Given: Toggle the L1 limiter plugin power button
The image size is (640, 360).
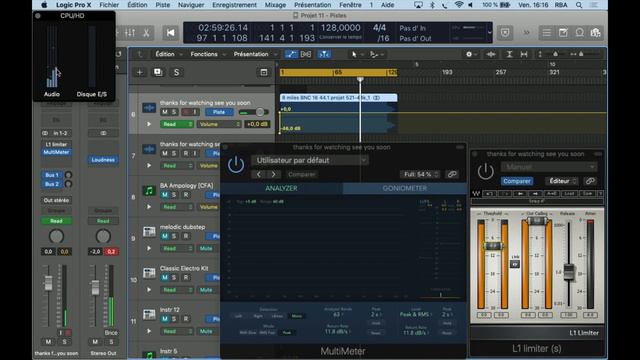Looking at the screenshot, I should click(x=486, y=171).
